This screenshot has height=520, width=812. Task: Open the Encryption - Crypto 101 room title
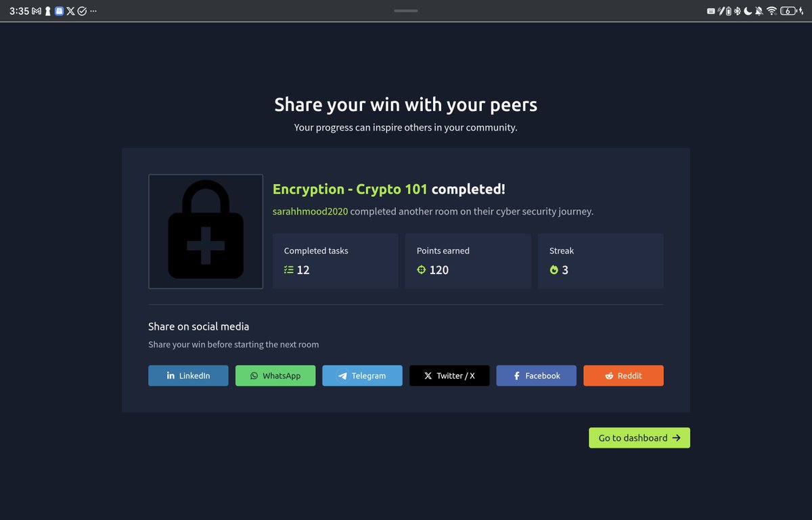[x=350, y=189]
